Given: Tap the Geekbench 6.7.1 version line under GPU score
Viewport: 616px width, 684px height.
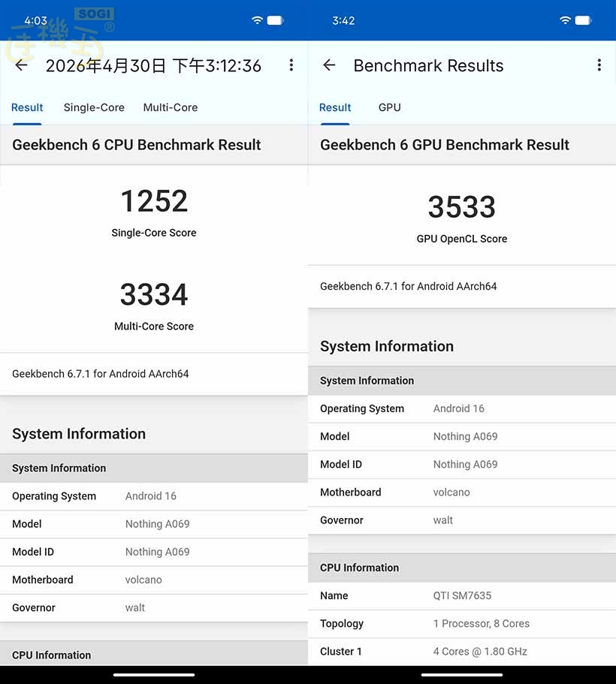Looking at the screenshot, I should point(408,286).
